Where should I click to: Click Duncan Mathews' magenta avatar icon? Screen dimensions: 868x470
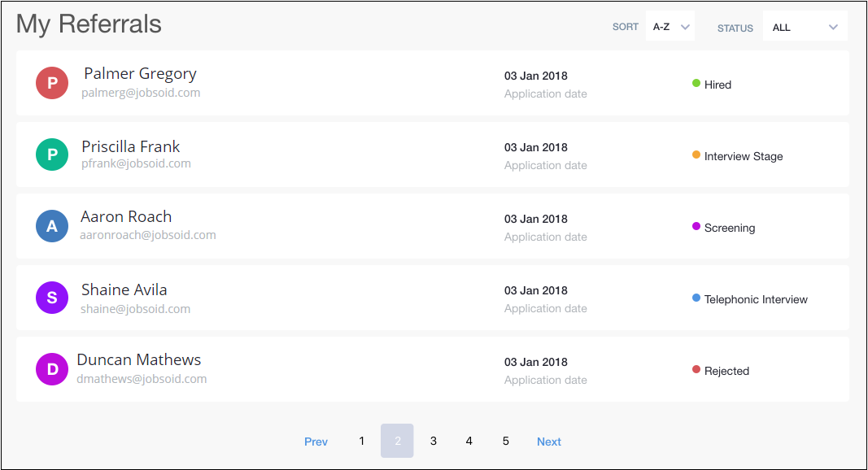point(52,369)
